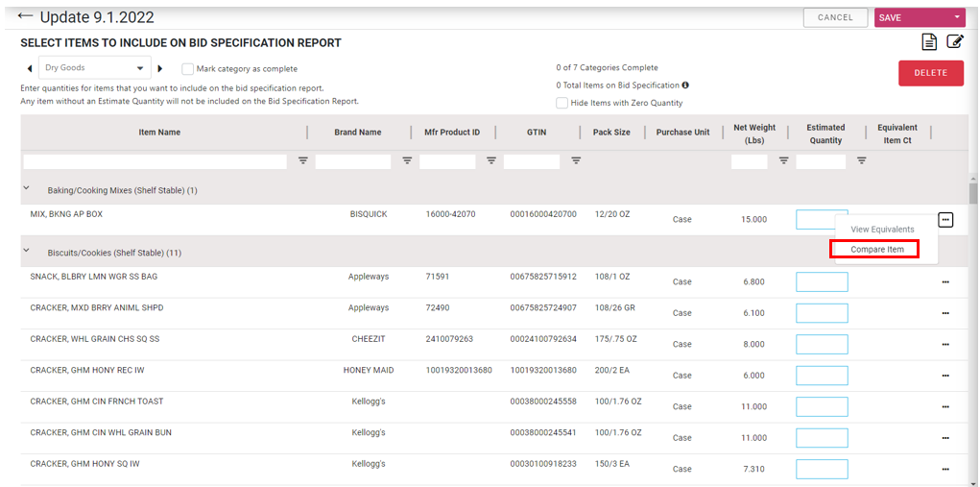
Task: Click the edit pencil icon
Action: pos(955,42)
